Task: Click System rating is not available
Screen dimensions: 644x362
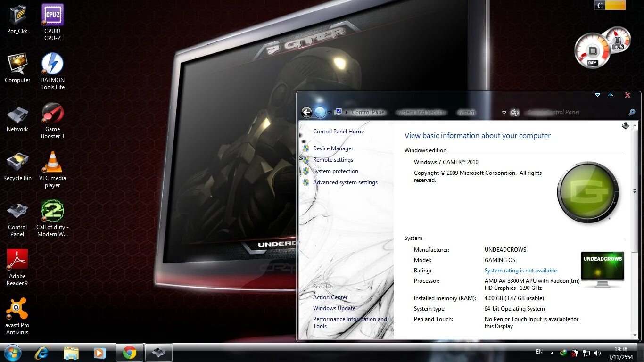Action: 520,271
